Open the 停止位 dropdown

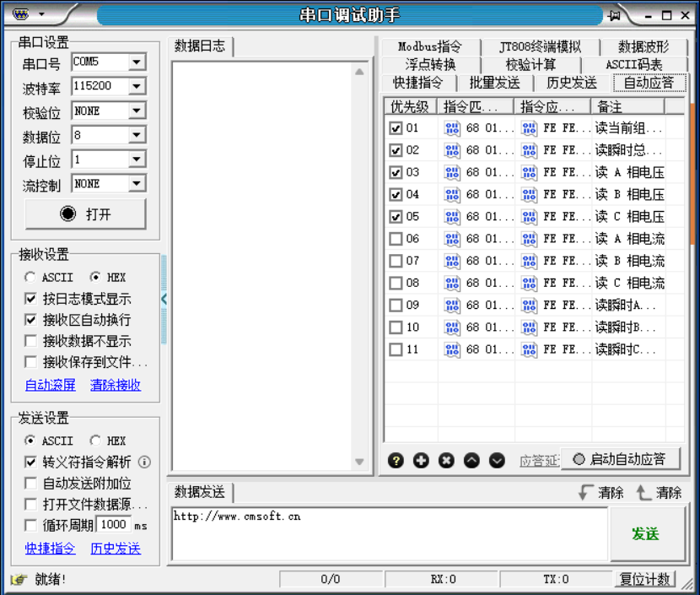pos(137,159)
